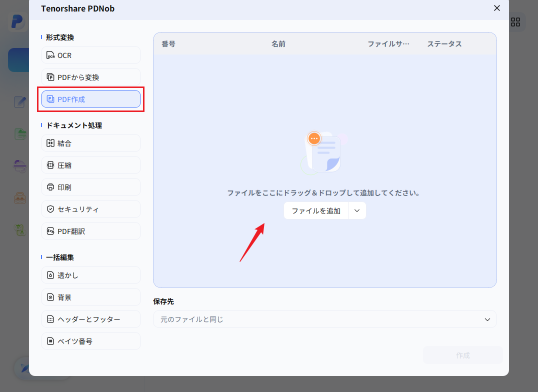Select PDFから変換 in the sidebar

point(91,77)
